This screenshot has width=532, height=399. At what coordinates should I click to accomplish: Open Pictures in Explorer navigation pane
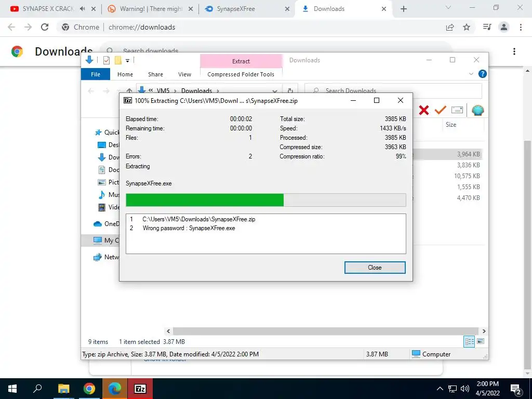tap(108, 182)
